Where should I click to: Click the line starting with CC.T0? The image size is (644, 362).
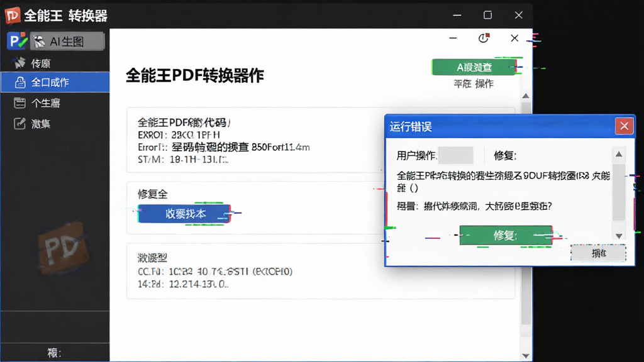[x=215, y=271]
